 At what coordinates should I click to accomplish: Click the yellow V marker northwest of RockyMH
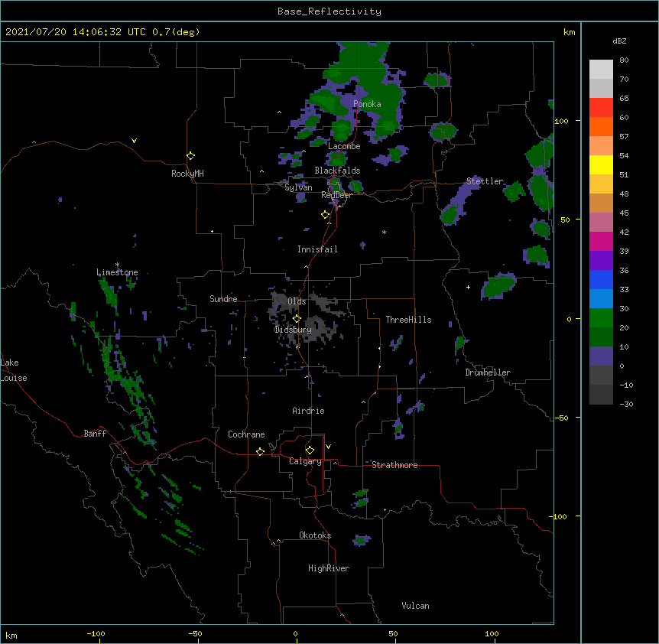pos(134,141)
